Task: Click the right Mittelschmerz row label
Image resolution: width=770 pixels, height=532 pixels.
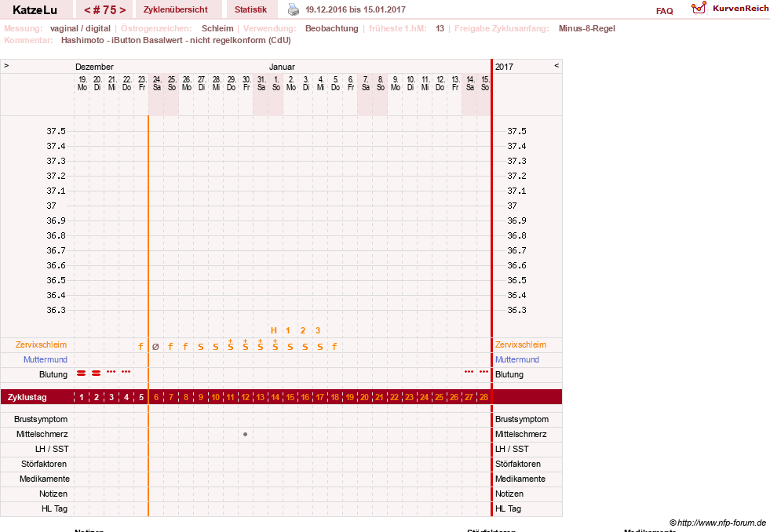Action: pos(520,434)
